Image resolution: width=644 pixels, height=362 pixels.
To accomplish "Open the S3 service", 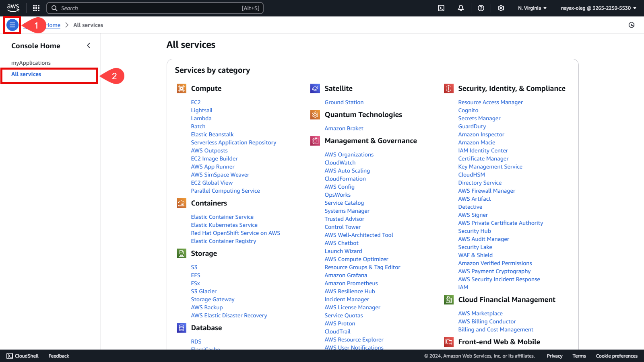I will point(194,267).
